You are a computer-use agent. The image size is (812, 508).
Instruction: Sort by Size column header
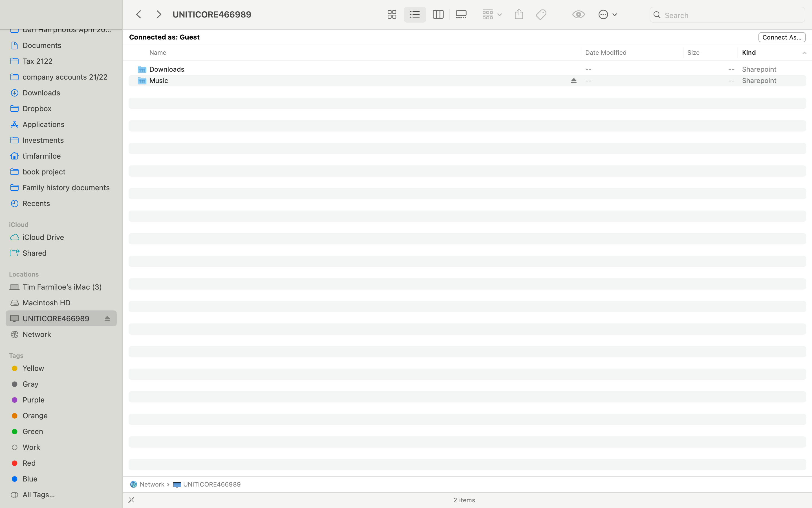(693, 52)
